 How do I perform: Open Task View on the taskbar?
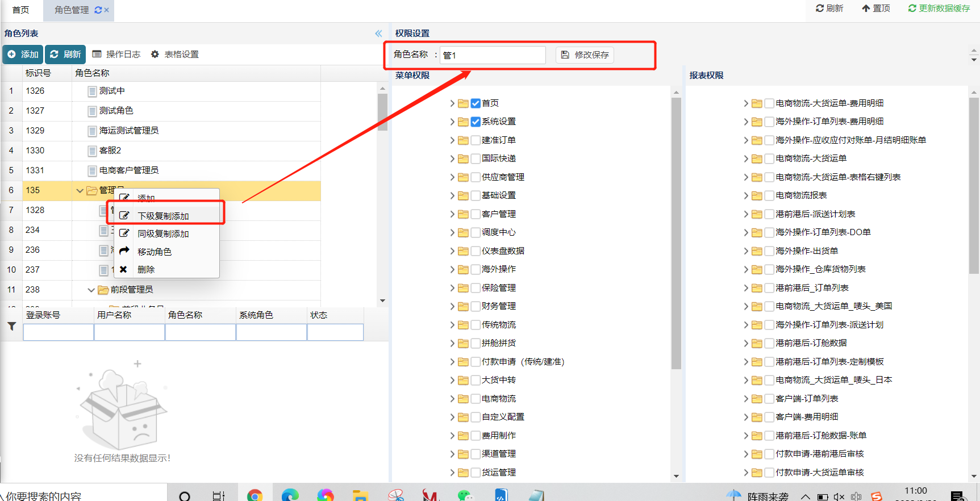219,496
